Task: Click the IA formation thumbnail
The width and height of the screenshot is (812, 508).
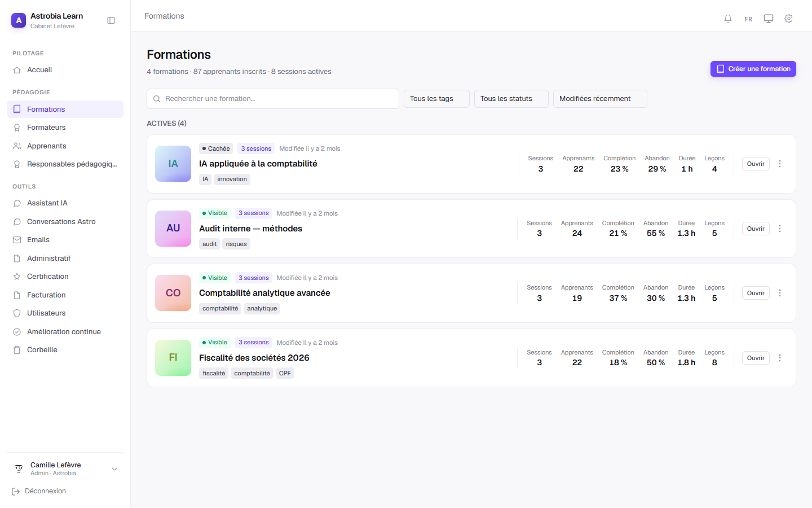Action: tap(173, 164)
